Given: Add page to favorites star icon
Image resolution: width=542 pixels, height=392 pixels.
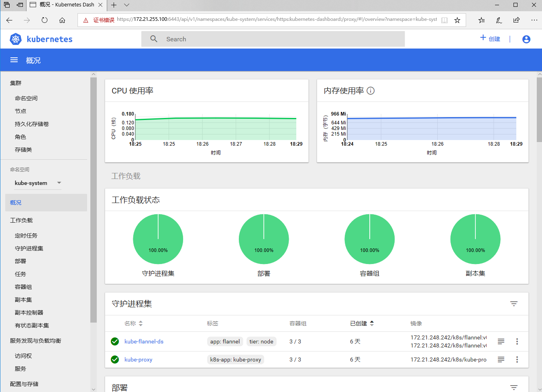Looking at the screenshot, I should [457, 20].
